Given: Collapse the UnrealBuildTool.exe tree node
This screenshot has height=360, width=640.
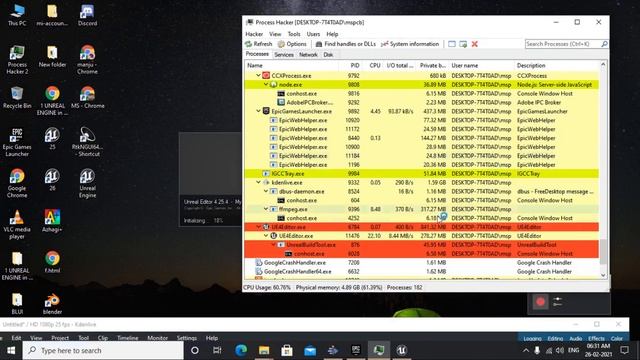Looking at the screenshot, I should pyautogui.click(x=273, y=245).
